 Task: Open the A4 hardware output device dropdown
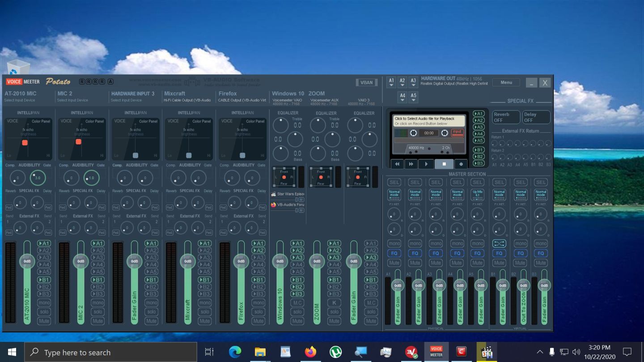402,97
